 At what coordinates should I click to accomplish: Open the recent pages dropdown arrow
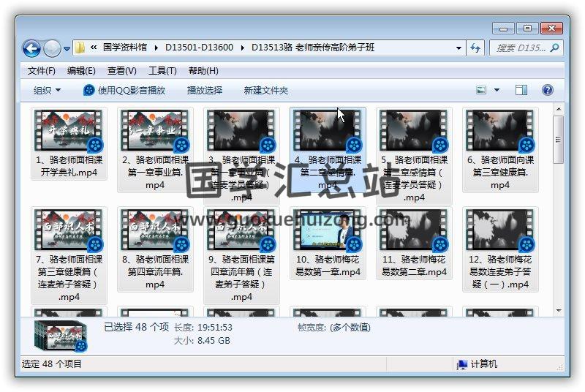pos(67,48)
